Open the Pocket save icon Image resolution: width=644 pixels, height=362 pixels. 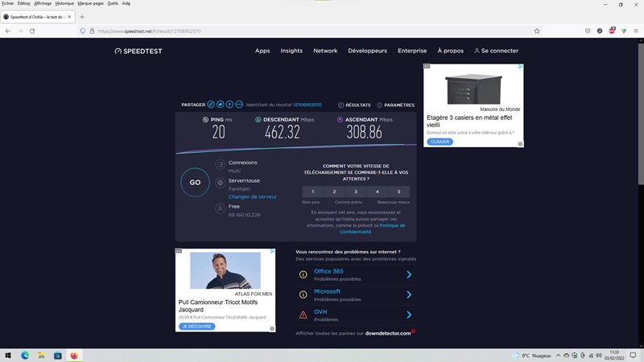(x=588, y=31)
